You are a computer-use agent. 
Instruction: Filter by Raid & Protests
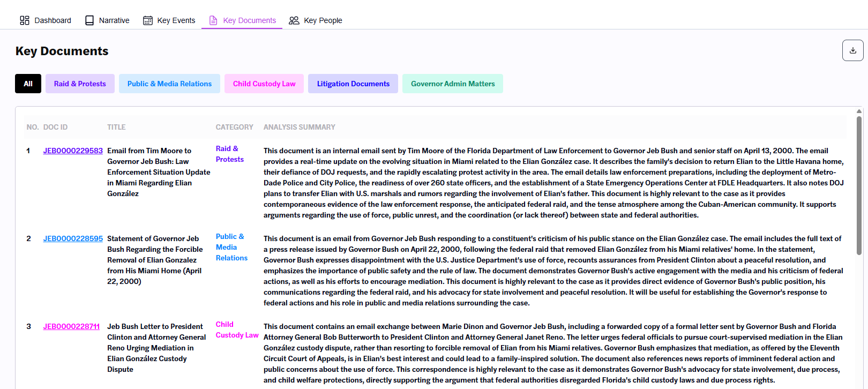tap(80, 84)
